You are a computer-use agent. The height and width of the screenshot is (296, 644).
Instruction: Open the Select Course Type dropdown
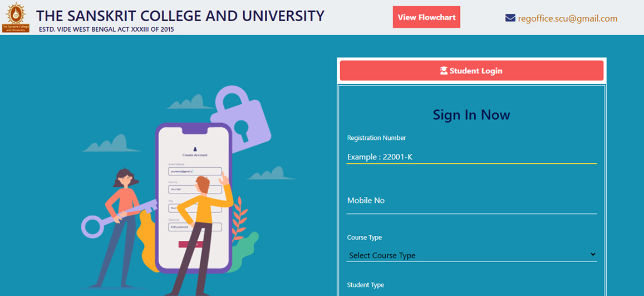coord(471,255)
